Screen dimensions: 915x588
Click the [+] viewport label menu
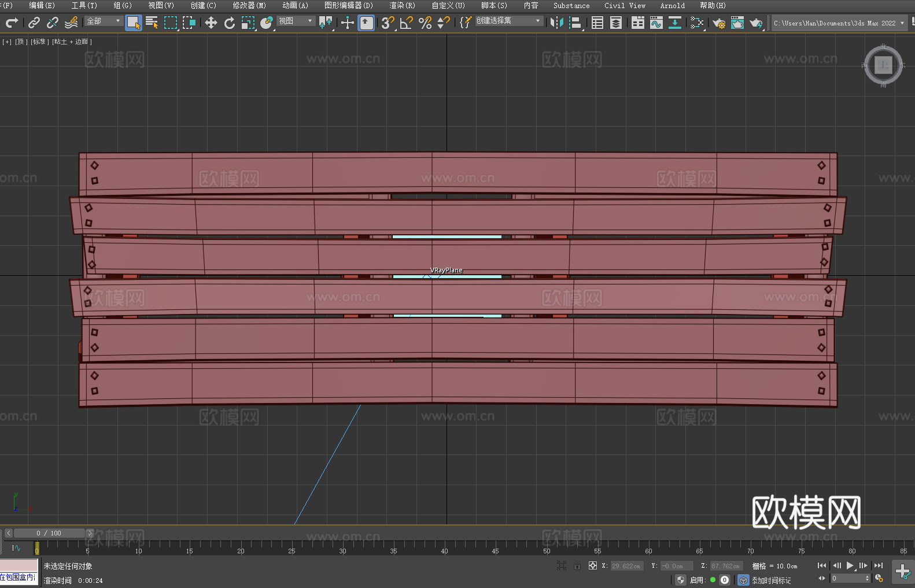(7, 42)
